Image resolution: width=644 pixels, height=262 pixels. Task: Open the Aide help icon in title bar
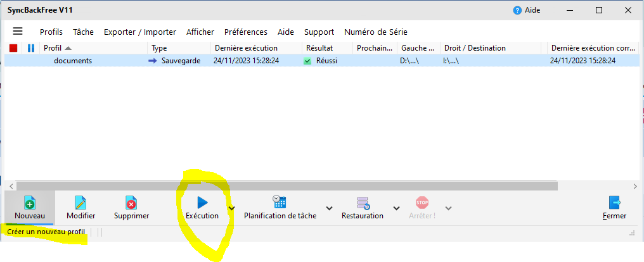tap(517, 10)
